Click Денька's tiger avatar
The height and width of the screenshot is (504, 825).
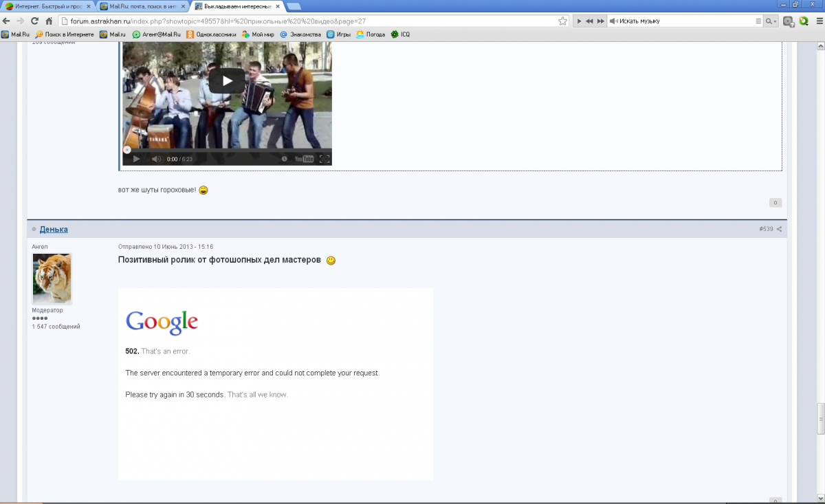pos(52,278)
